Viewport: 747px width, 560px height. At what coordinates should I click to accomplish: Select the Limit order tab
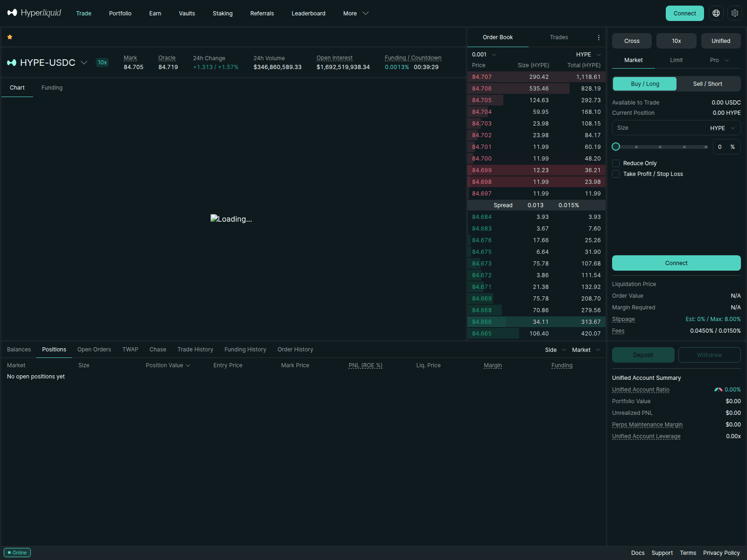(676, 60)
